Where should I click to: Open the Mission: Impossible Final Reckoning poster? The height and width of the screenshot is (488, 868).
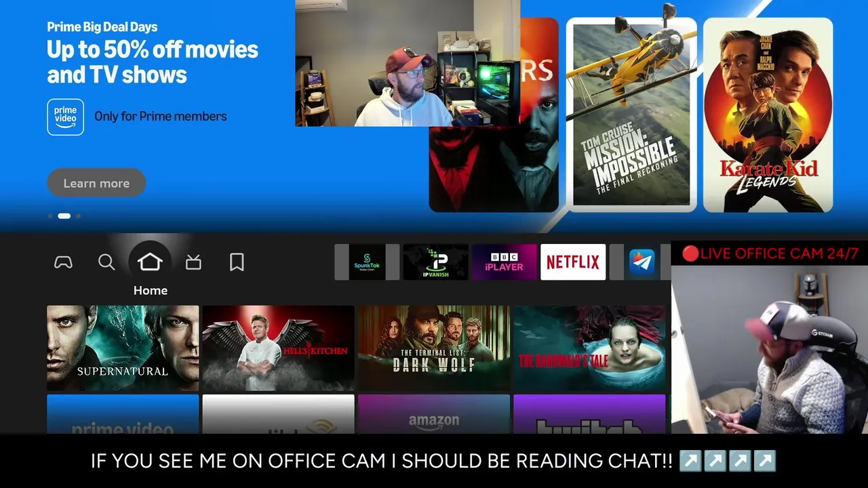coord(631,114)
